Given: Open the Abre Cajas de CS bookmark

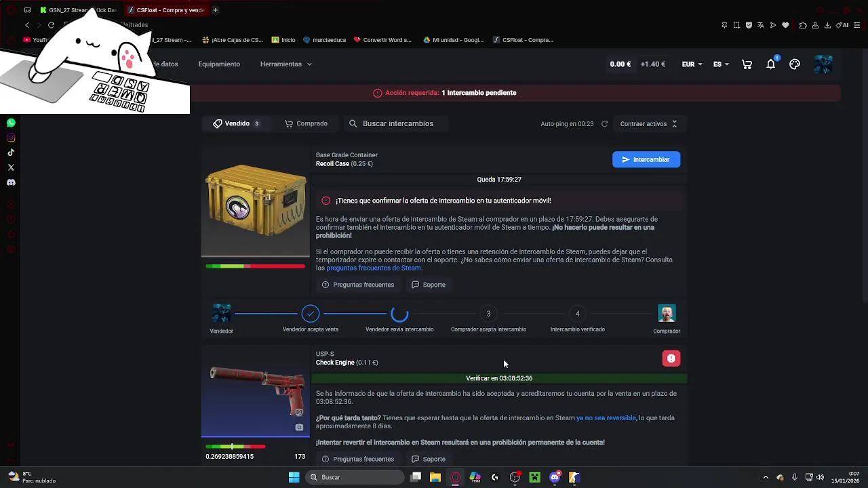Looking at the screenshot, I should pos(233,40).
